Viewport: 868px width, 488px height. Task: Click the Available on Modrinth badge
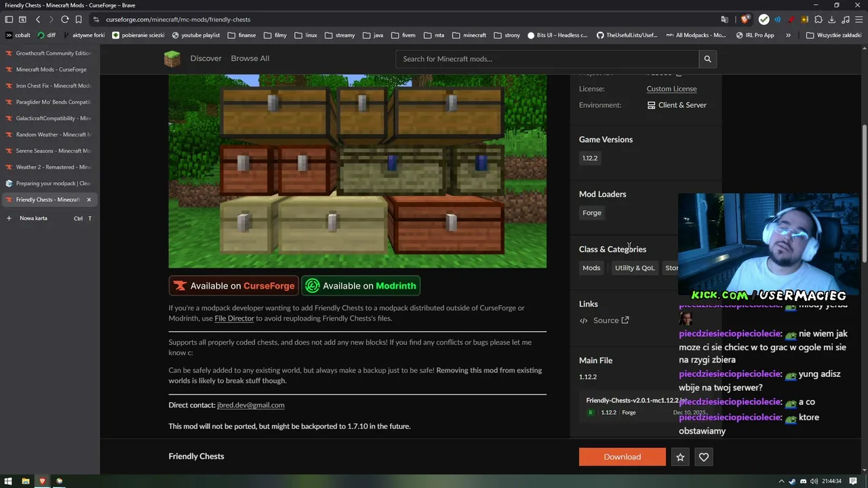[x=361, y=286]
